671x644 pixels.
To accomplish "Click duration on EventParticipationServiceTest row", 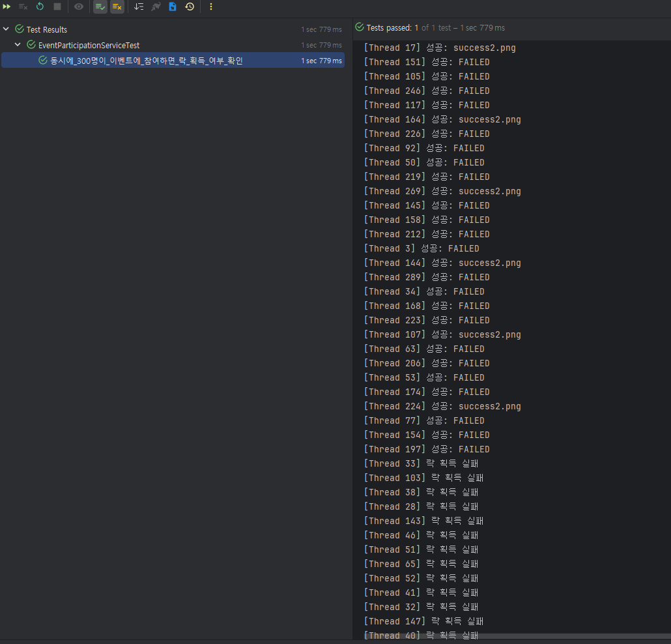I will [321, 45].
